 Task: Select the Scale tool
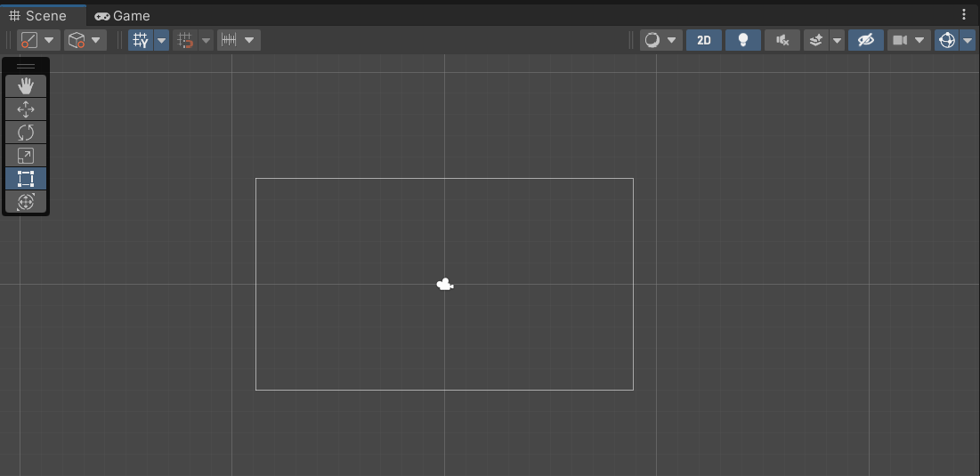(26, 156)
